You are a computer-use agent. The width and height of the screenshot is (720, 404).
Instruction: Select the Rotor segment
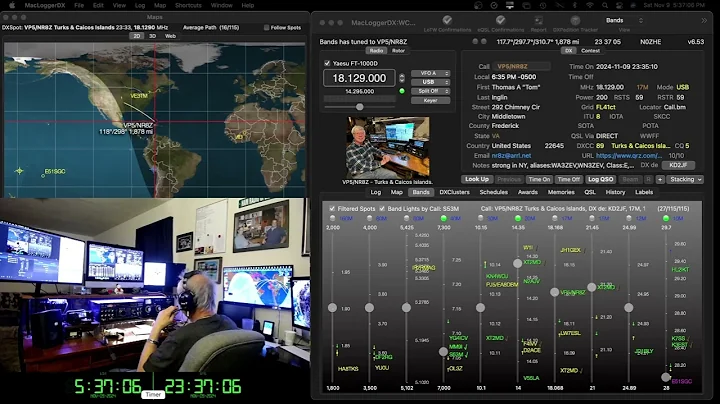coord(398,50)
